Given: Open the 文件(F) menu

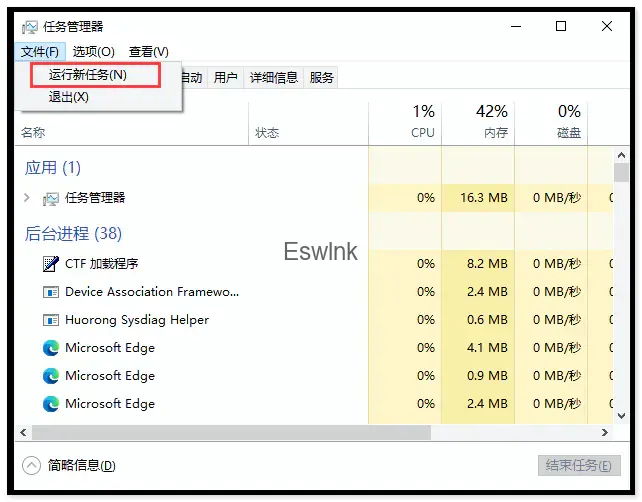Looking at the screenshot, I should point(40,52).
